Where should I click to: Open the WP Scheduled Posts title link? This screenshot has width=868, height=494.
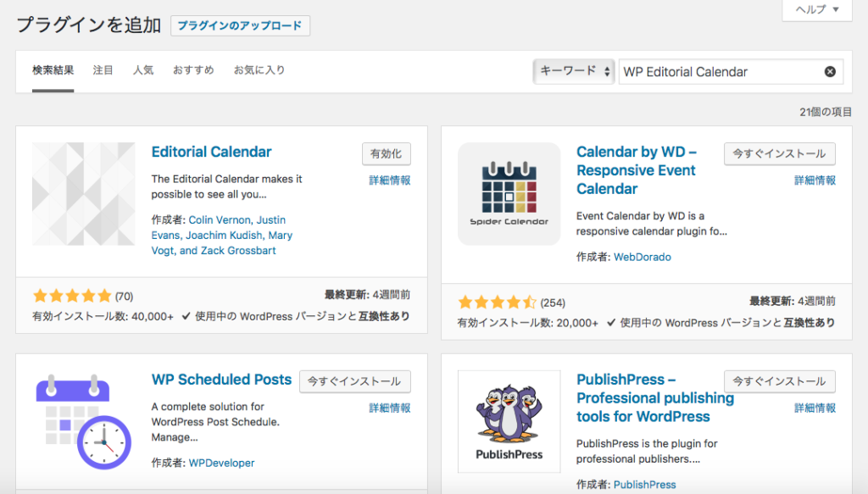[221, 380]
